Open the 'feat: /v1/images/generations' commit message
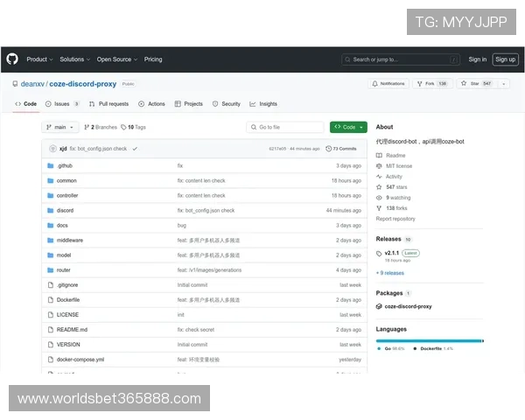Viewport: 525px width, 420px height. point(209,270)
